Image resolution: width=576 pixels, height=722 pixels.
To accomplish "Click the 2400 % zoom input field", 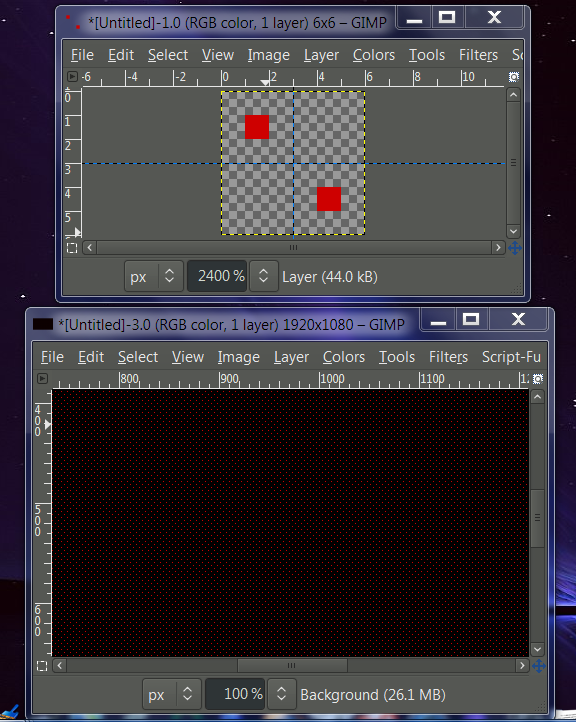I will pyautogui.click(x=217, y=276).
